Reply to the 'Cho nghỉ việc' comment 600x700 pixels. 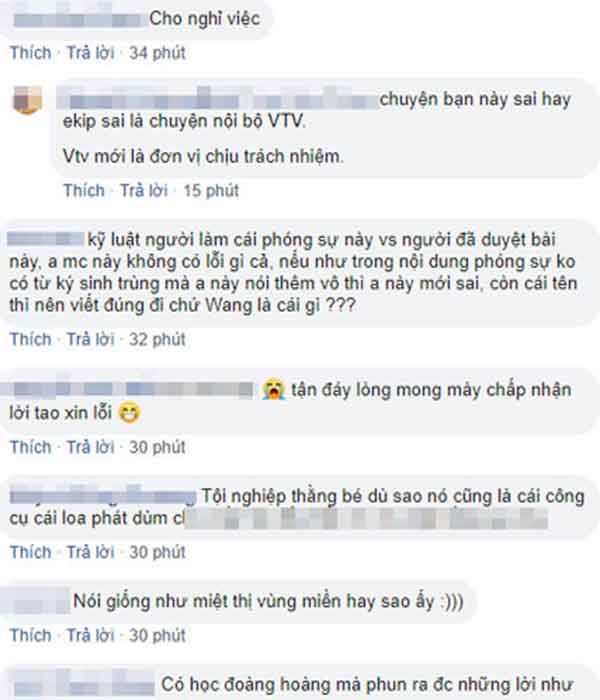(x=91, y=53)
